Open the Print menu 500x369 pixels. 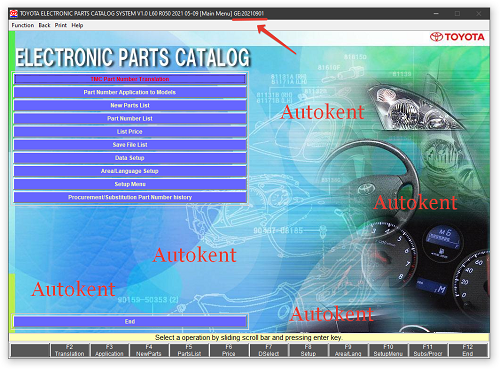coord(61,25)
